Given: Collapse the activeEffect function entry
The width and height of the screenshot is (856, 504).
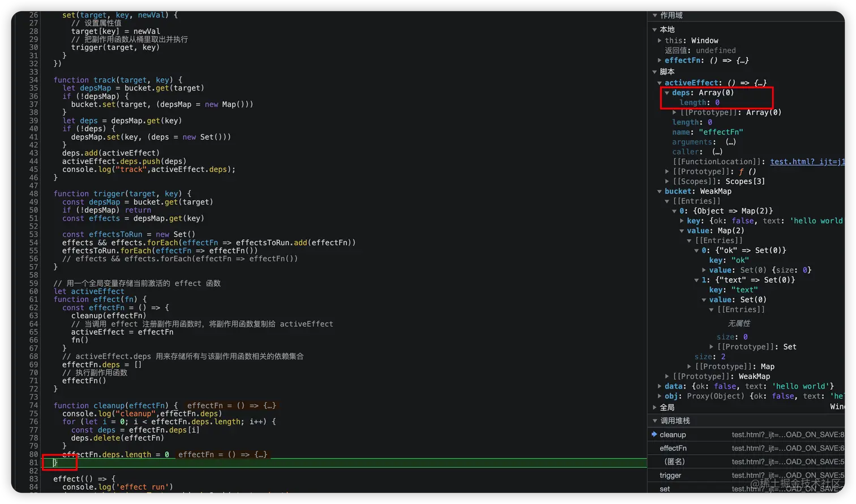Looking at the screenshot, I should 660,83.
